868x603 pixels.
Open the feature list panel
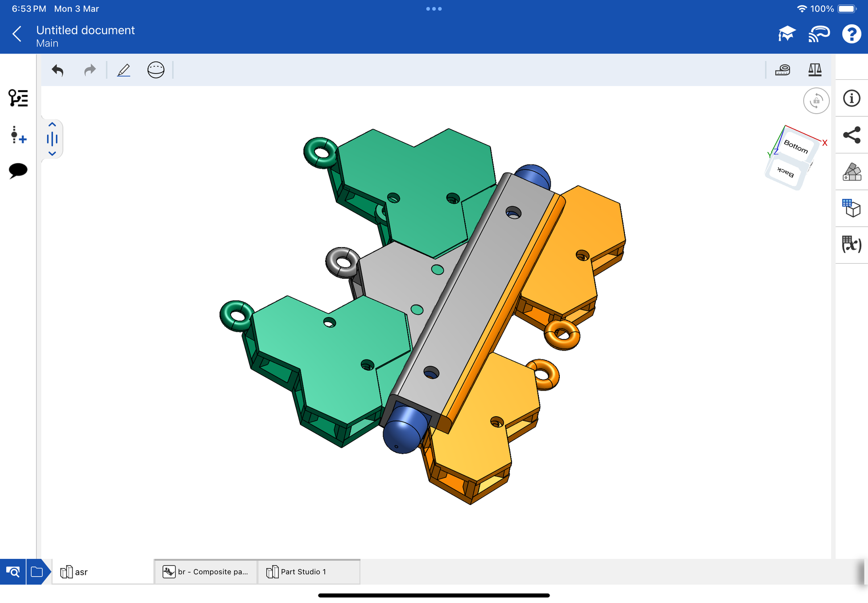pyautogui.click(x=18, y=98)
